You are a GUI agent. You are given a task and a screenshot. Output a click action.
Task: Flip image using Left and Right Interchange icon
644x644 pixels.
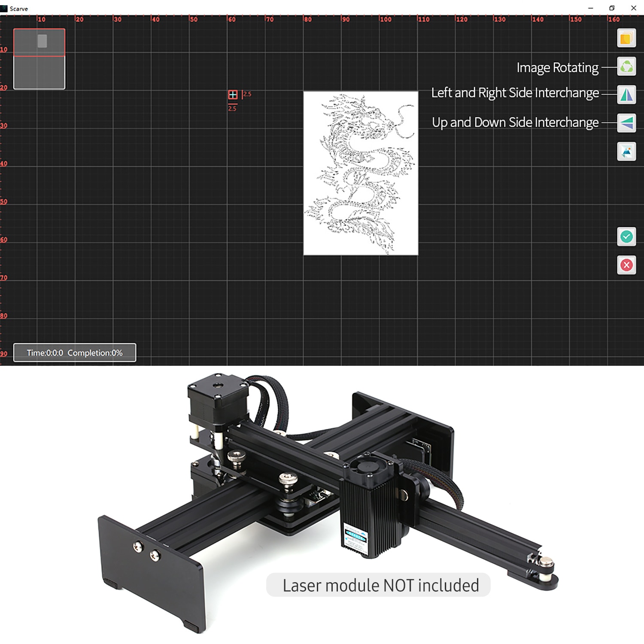[626, 95]
